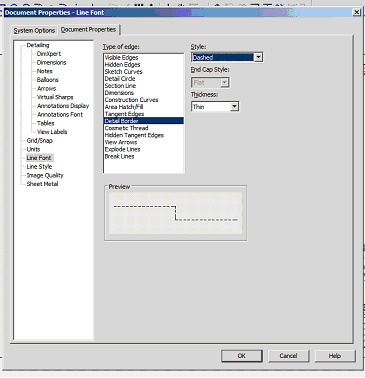
Task: Cancel the Document Properties dialog
Action: pyautogui.click(x=288, y=356)
